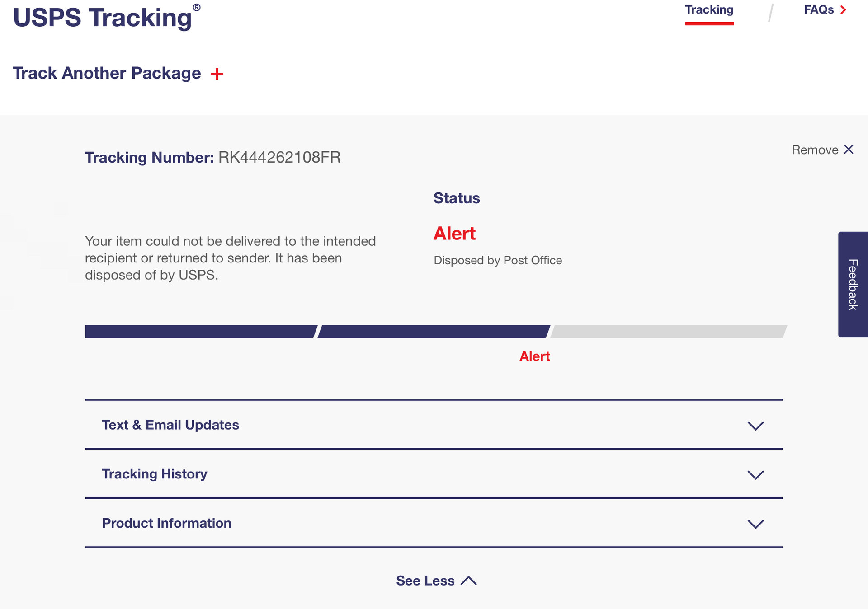
Task: Click Track Another Package heading
Action: click(107, 73)
